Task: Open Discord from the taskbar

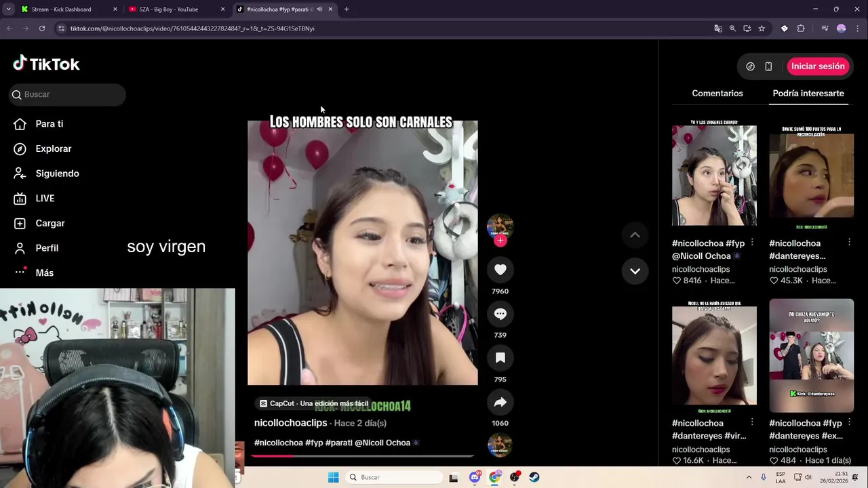Action: coord(475,477)
